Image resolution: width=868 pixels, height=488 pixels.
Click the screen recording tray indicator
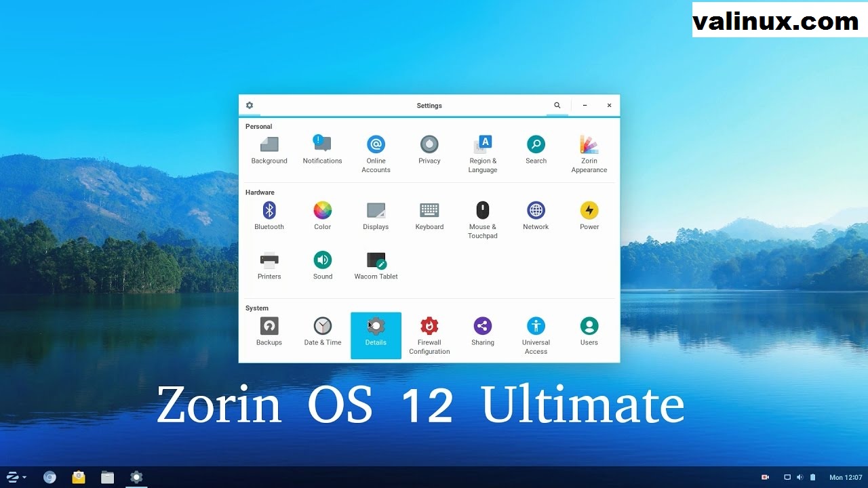pyautogui.click(x=765, y=477)
